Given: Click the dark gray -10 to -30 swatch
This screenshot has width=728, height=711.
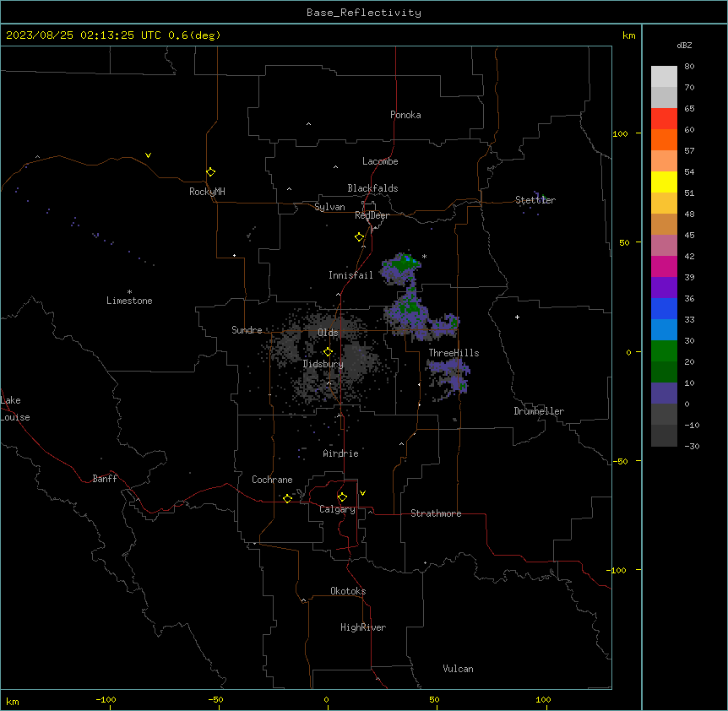Looking at the screenshot, I should 664,436.
